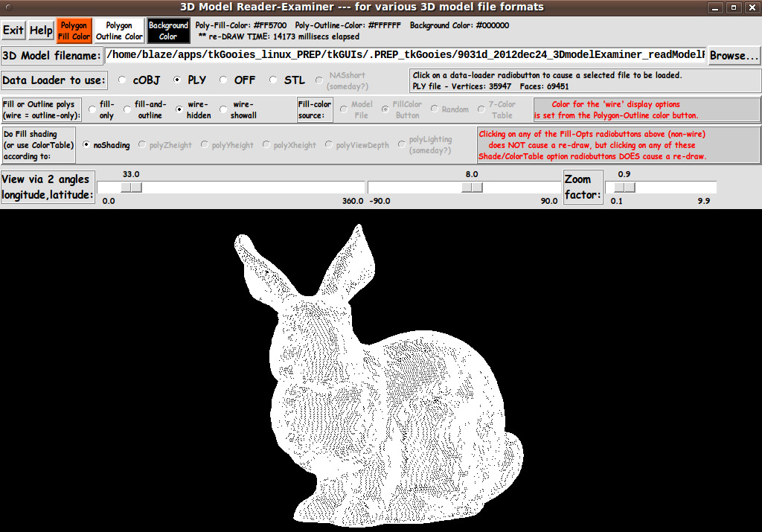
Task: Click the Exit button
Action: (13, 31)
